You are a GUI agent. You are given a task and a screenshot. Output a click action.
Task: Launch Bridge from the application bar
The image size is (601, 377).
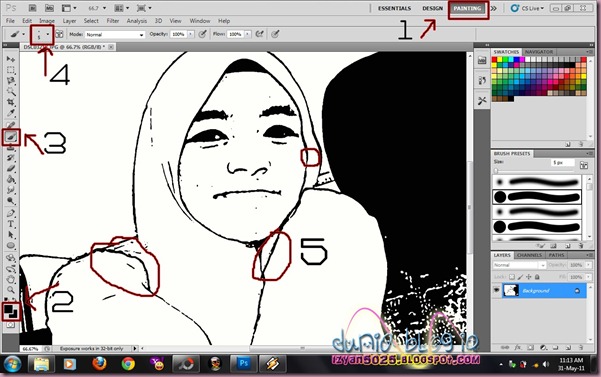33,8
